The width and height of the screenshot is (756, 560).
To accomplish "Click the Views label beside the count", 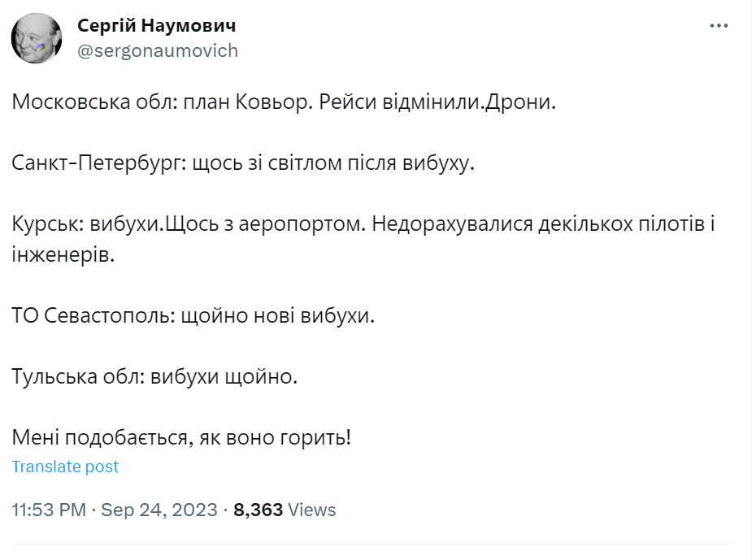I will [312, 510].
